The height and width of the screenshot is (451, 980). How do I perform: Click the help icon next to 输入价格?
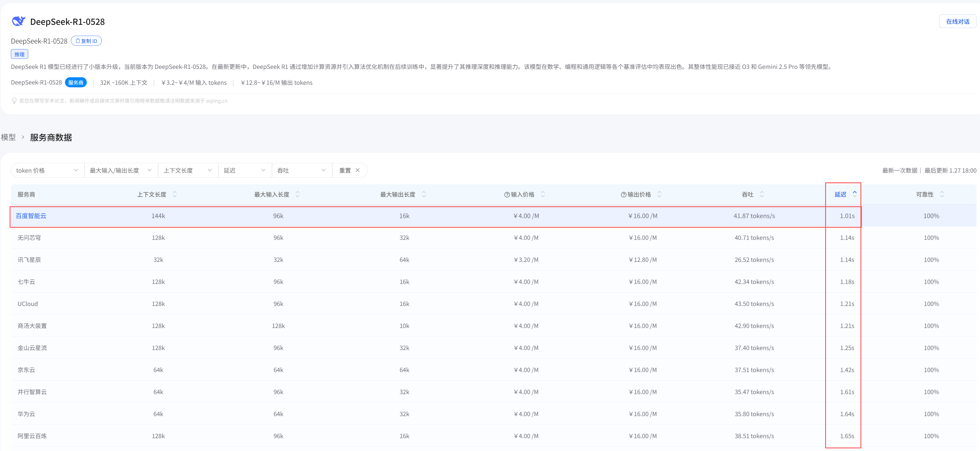pyautogui.click(x=507, y=195)
